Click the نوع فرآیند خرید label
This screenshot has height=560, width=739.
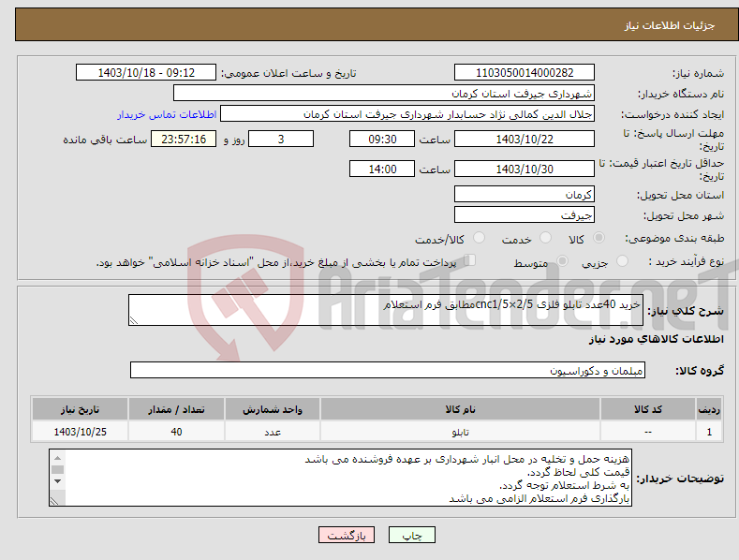point(687,261)
